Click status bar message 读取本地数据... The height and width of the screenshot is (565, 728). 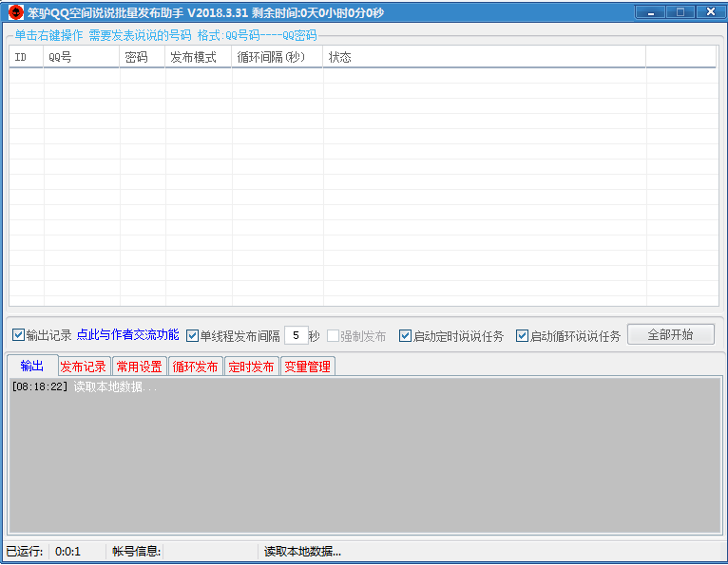point(302,552)
